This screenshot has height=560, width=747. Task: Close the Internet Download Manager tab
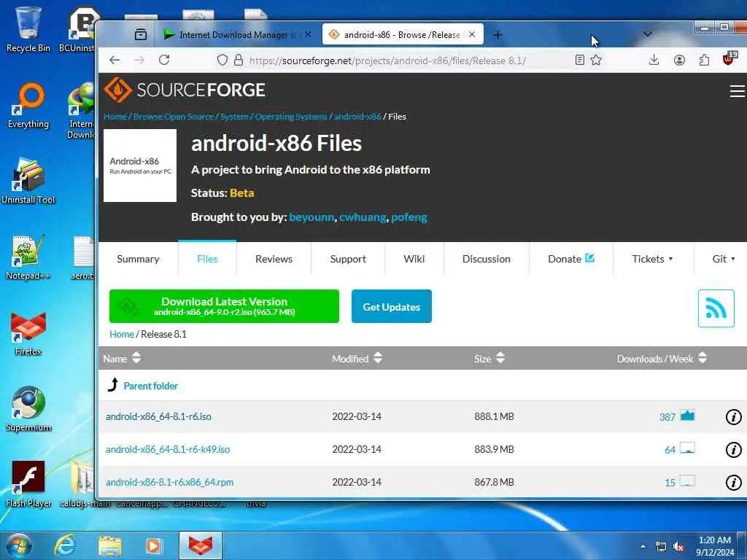(308, 35)
